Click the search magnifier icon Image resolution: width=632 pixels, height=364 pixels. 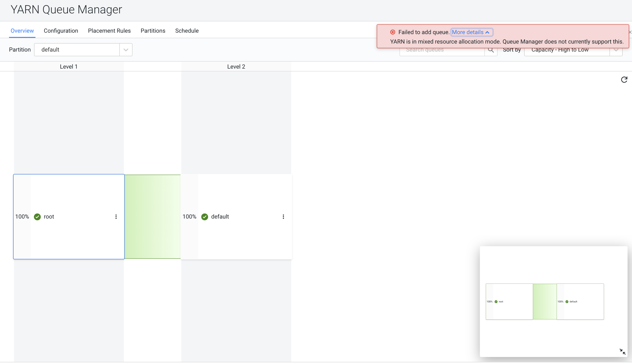click(491, 50)
